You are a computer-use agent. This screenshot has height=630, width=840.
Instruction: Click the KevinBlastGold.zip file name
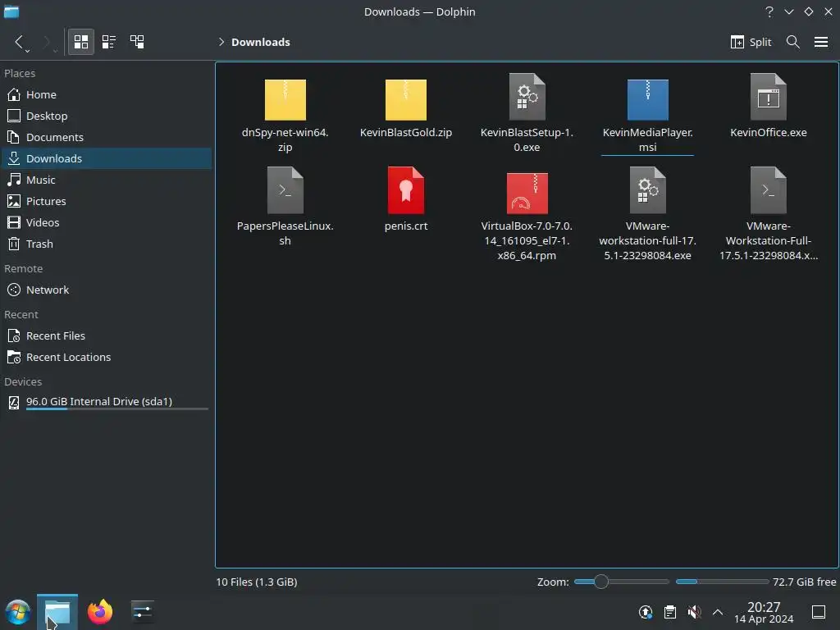[405, 132]
